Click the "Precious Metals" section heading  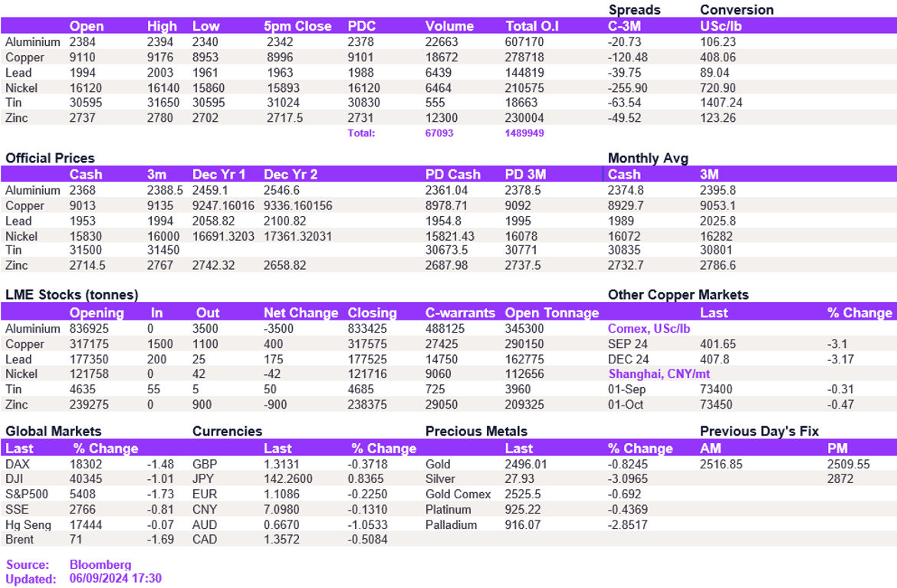pyautogui.click(x=476, y=432)
